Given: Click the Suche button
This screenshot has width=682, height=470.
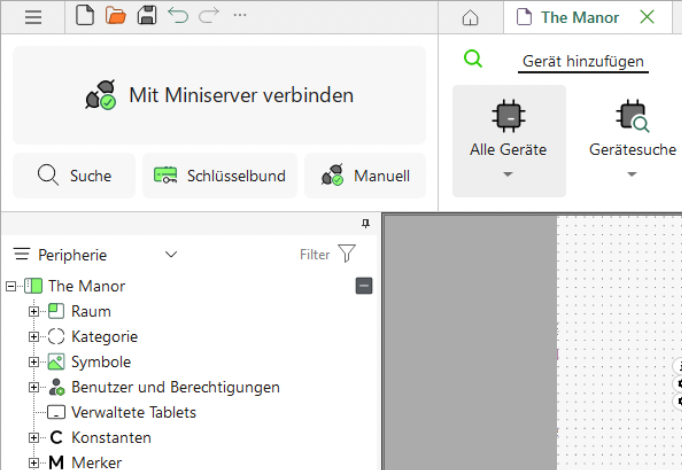Looking at the screenshot, I should coord(74,176).
